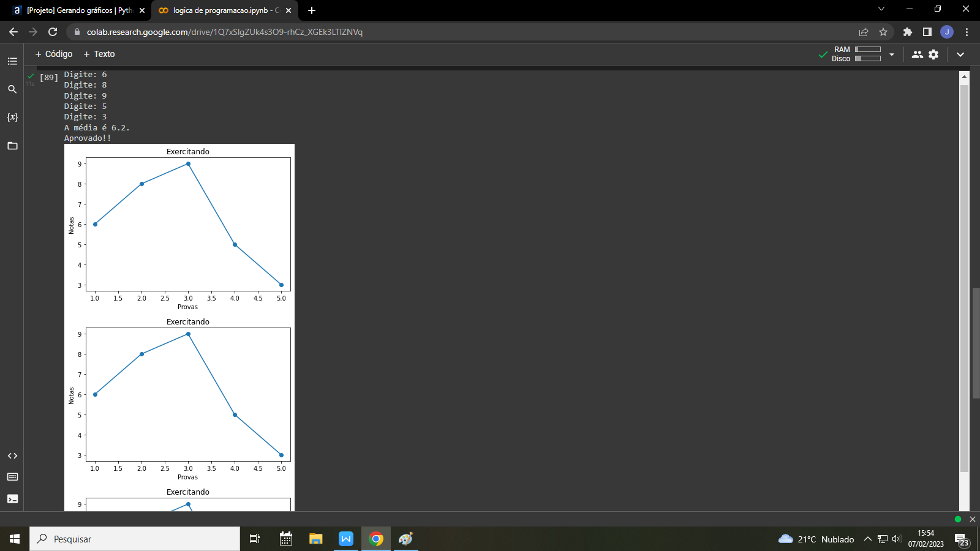Collapse the header with chevron toggle
The width and height of the screenshot is (980, 551).
click(960, 54)
